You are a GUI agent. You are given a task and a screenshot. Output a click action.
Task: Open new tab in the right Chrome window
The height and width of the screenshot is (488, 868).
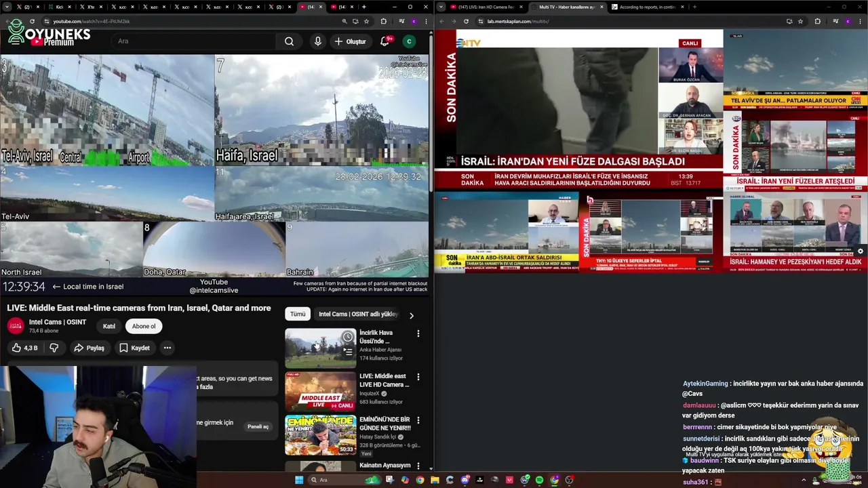[x=694, y=7]
